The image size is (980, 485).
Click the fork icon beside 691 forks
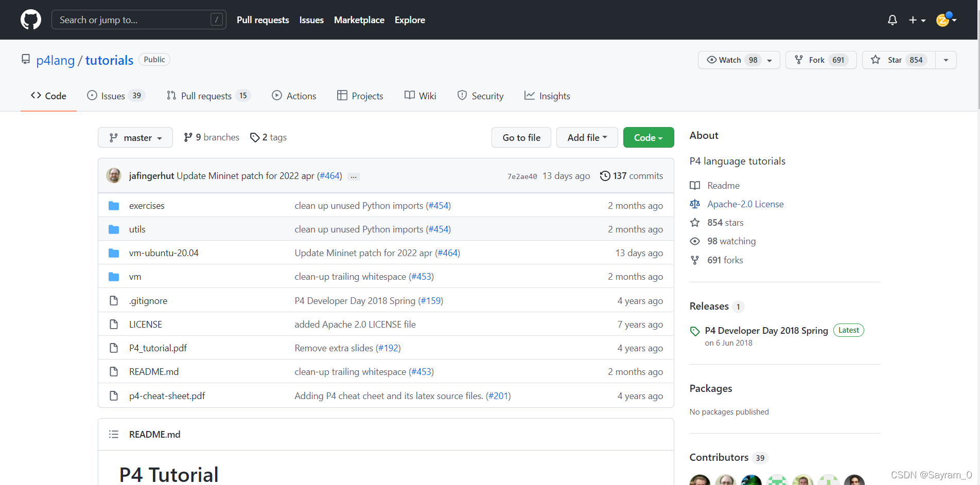(695, 260)
